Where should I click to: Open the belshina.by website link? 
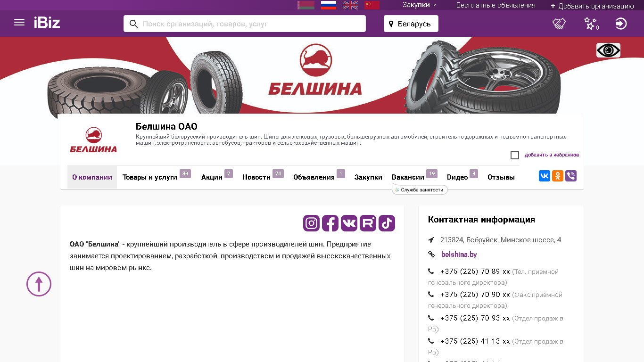tap(459, 255)
